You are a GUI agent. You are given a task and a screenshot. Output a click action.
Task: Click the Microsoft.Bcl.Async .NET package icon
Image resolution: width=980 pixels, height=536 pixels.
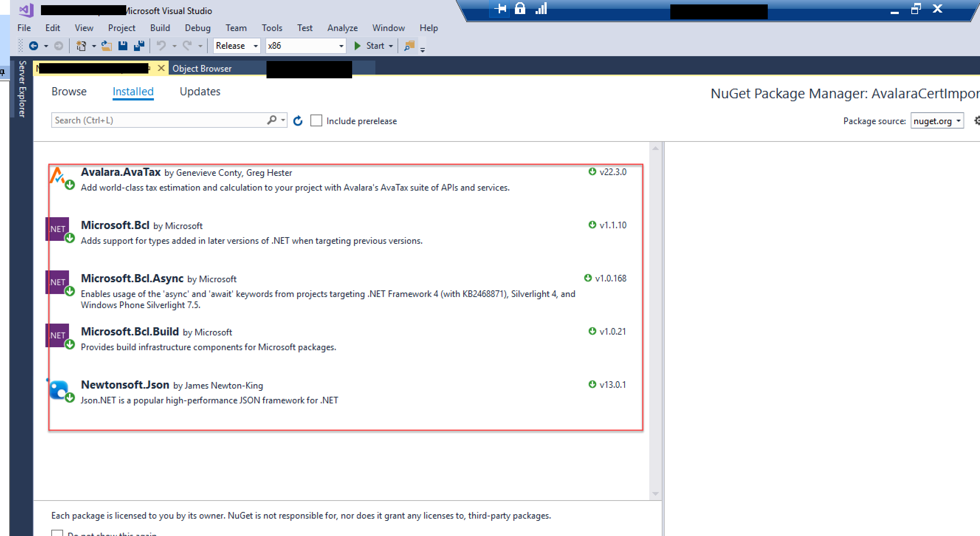[57, 282]
